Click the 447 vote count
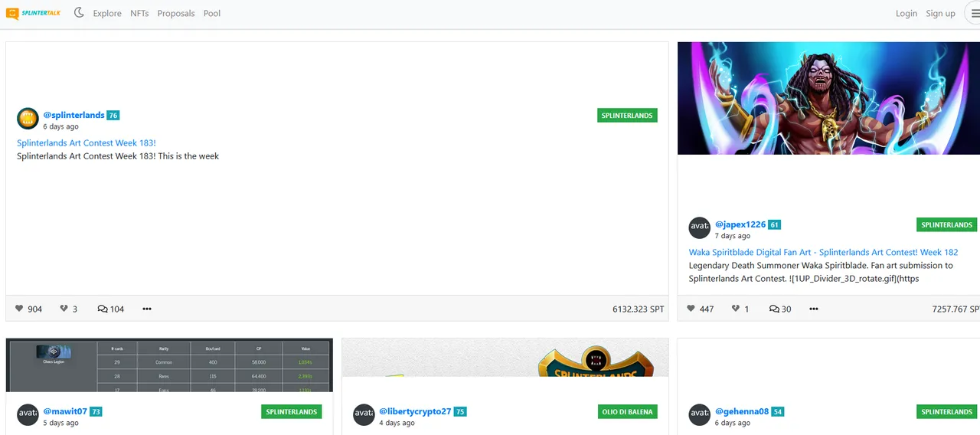The width and height of the screenshot is (980, 435). coord(707,309)
